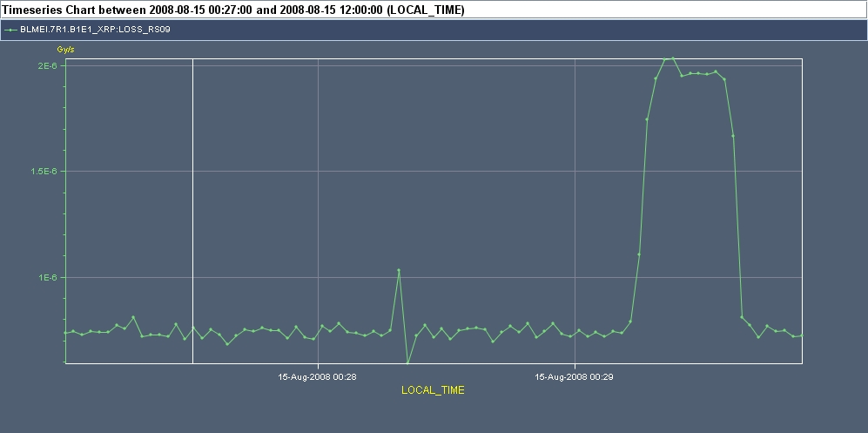Click the Gy/s y-axis unit label
Screen dimensions: 868x433
(65, 50)
